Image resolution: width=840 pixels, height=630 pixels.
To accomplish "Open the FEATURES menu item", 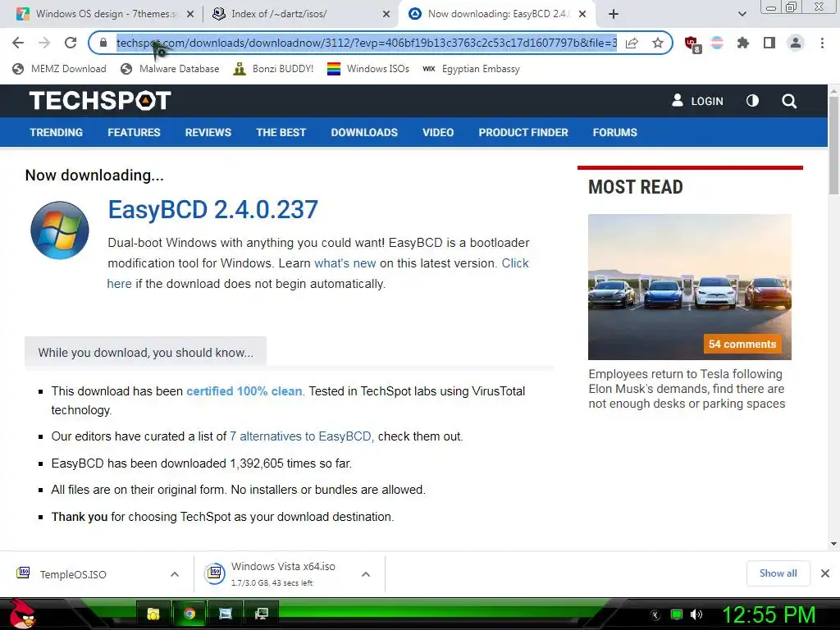I will (x=134, y=132).
